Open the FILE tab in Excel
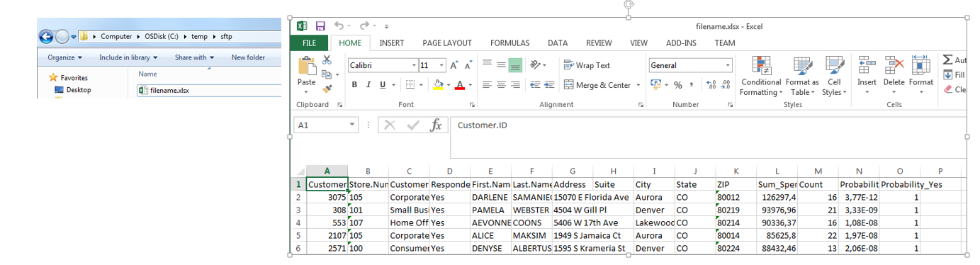This screenshot has height=265, width=980. click(310, 43)
